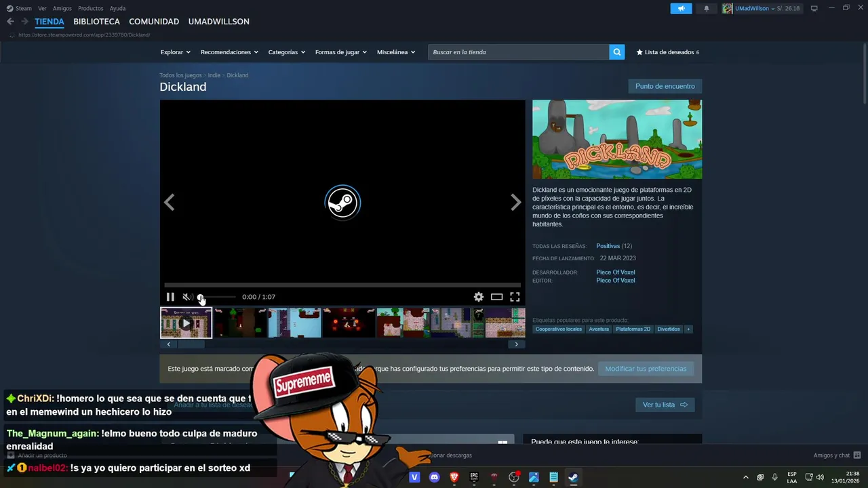
Task: Open the Categorías dropdown
Action: pyautogui.click(x=286, y=52)
